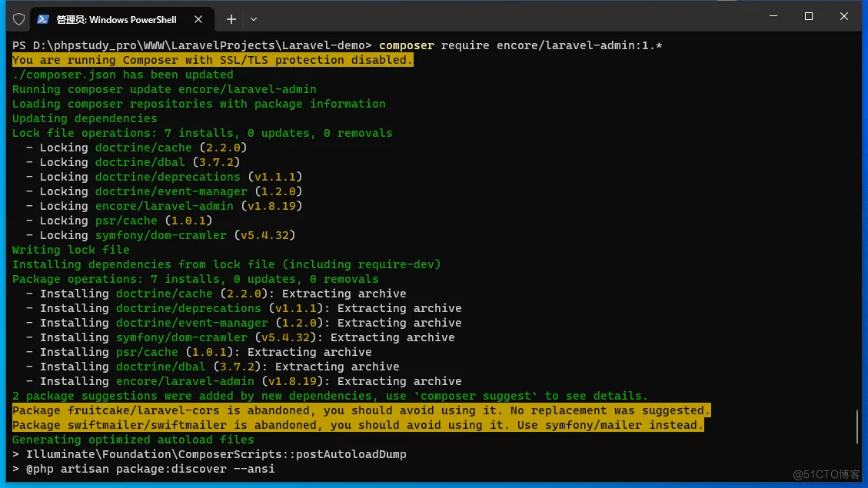Click the PowerShell icon on the tab
Viewport: 868px width, 488px height.
click(43, 19)
